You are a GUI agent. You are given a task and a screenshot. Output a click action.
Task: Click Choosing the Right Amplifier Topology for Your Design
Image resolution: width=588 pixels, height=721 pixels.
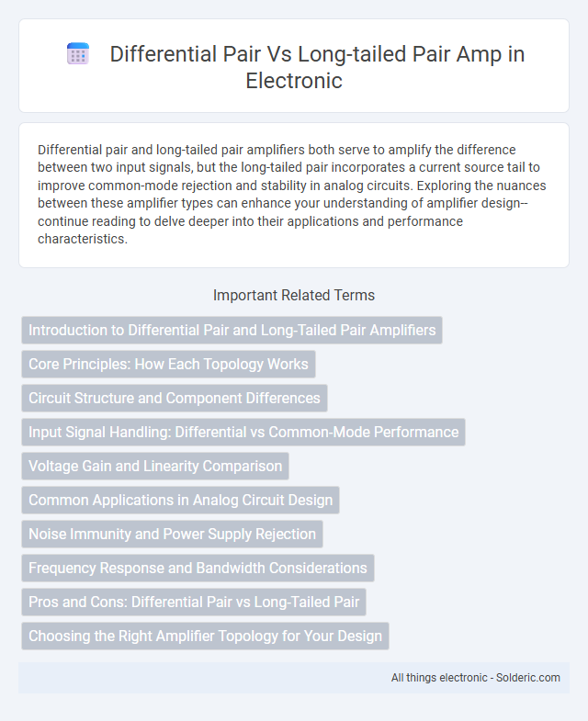point(205,637)
